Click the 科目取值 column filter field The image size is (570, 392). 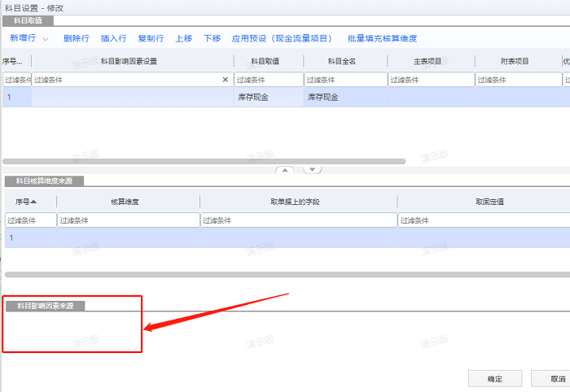pos(269,80)
